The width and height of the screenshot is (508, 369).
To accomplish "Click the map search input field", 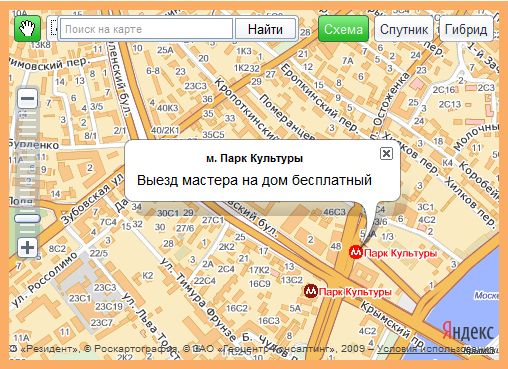I will [146, 29].
